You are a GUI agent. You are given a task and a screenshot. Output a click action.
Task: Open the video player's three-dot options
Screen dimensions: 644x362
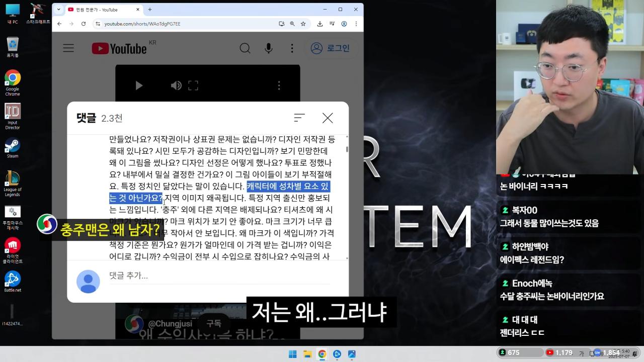click(x=279, y=85)
